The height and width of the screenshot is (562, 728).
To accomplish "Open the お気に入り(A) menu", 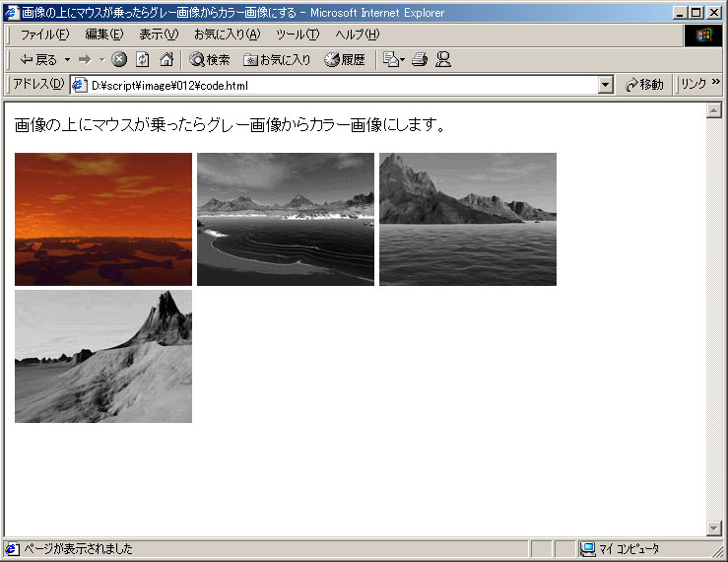I will [227, 34].
